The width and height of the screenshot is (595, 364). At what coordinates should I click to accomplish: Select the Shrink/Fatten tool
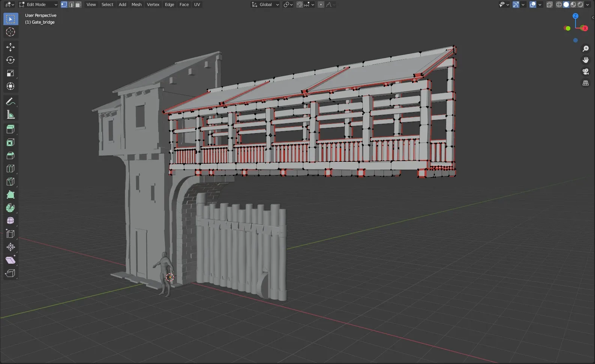pyautogui.click(x=10, y=247)
